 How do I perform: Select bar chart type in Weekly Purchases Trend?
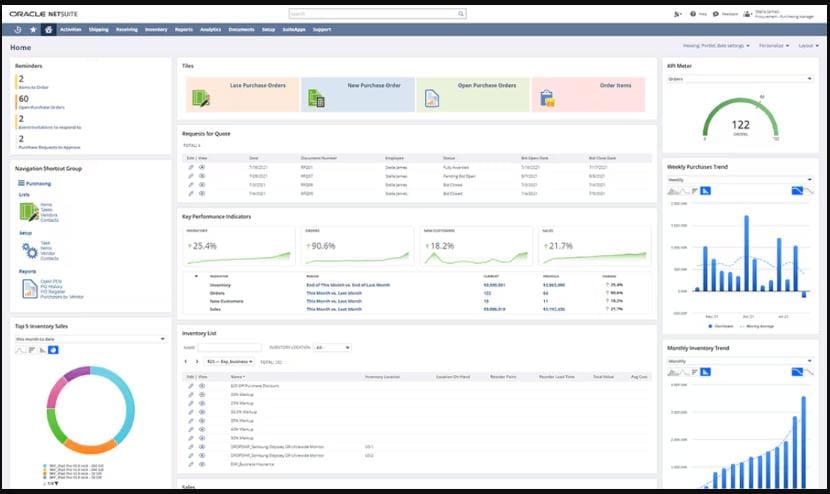[692, 190]
